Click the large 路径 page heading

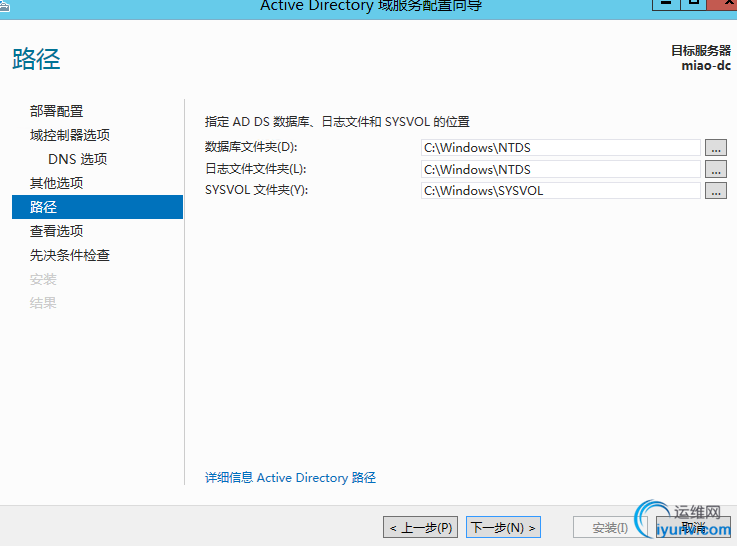36,59
